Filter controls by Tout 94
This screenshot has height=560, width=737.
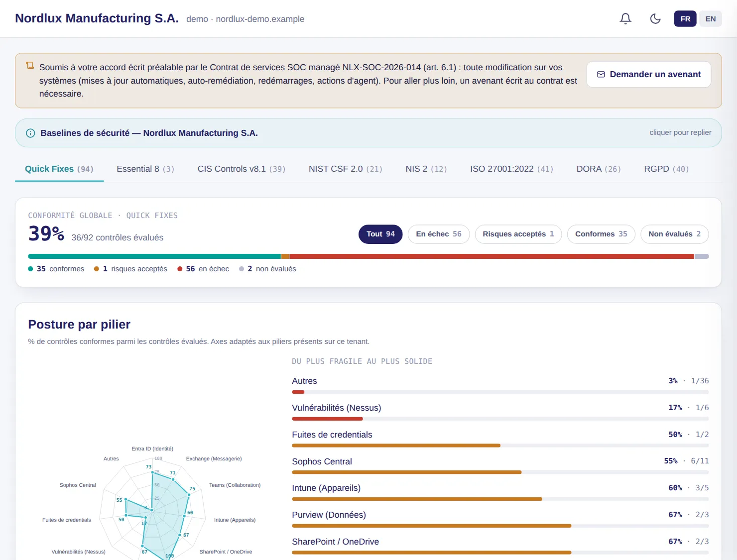click(380, 234)
